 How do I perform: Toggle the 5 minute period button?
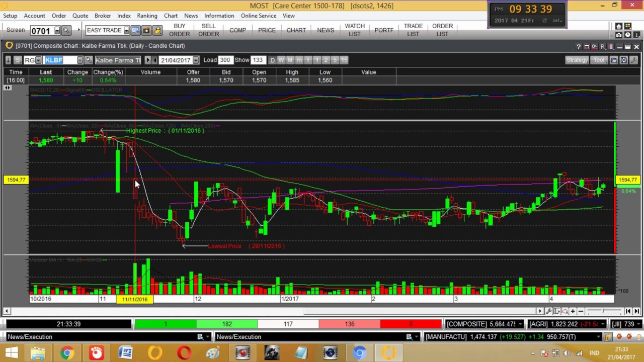click(x=335, y=60)
